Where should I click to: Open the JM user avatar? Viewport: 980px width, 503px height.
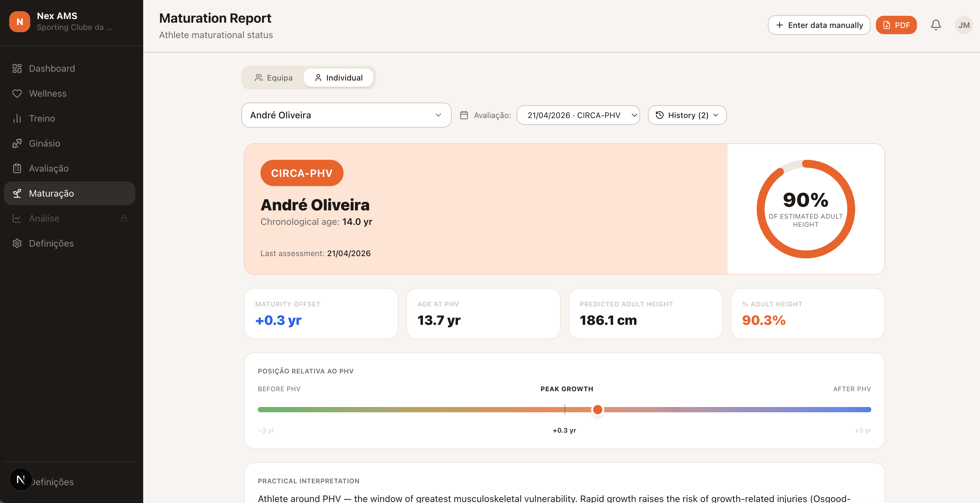coord(963,25)
